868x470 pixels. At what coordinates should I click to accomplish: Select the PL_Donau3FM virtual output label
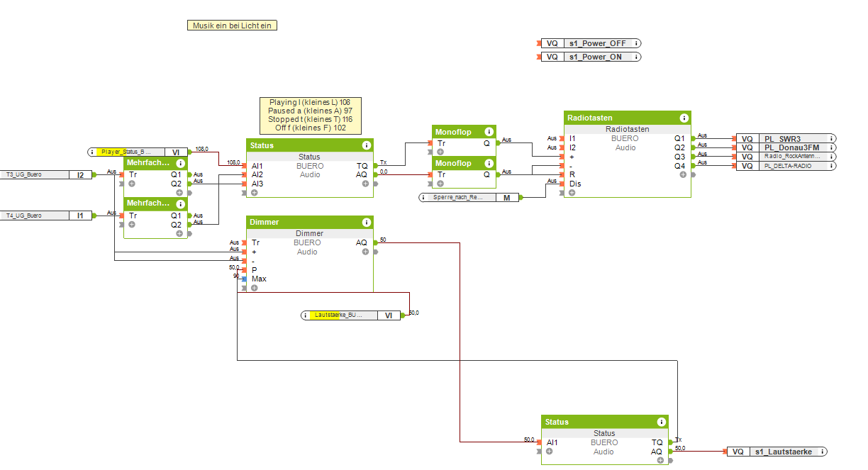click(791, 147)
